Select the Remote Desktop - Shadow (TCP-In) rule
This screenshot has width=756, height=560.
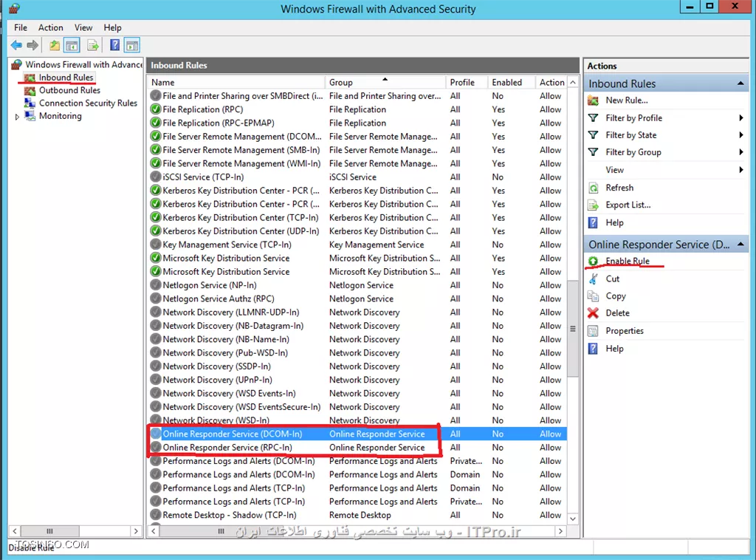point(357,515)
